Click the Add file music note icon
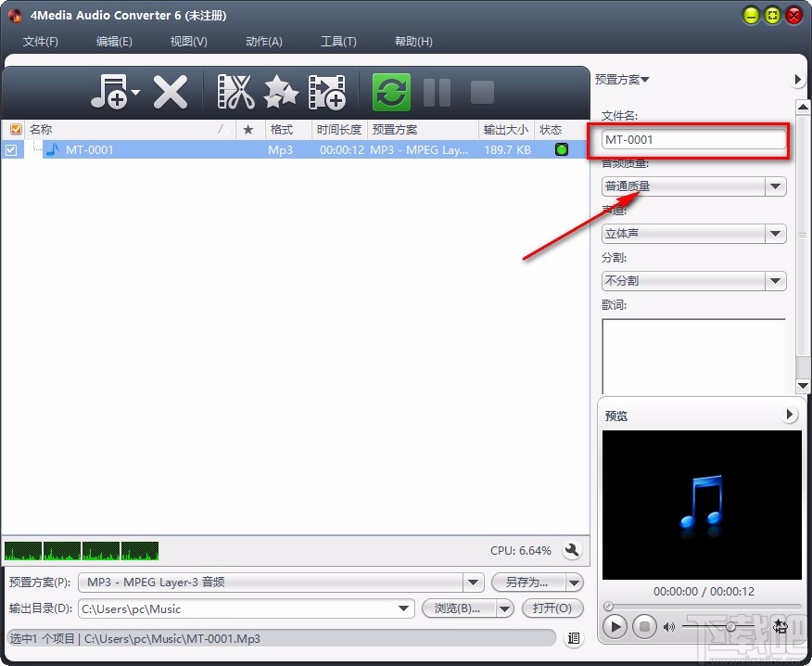 pos(109,92)
